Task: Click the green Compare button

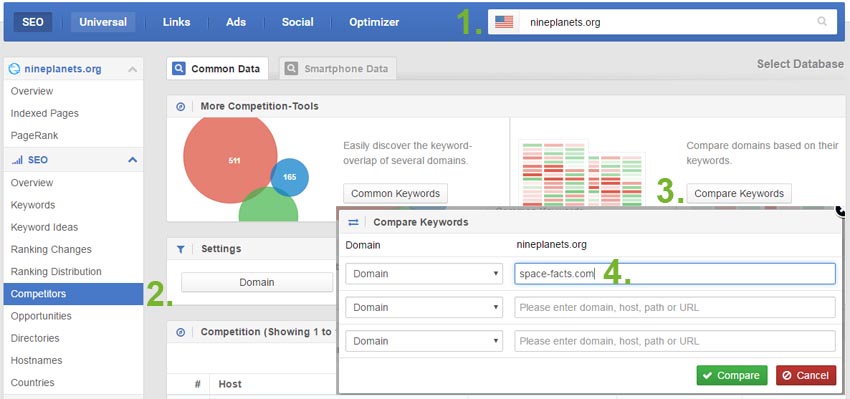Action: click(x=732, y=375)
